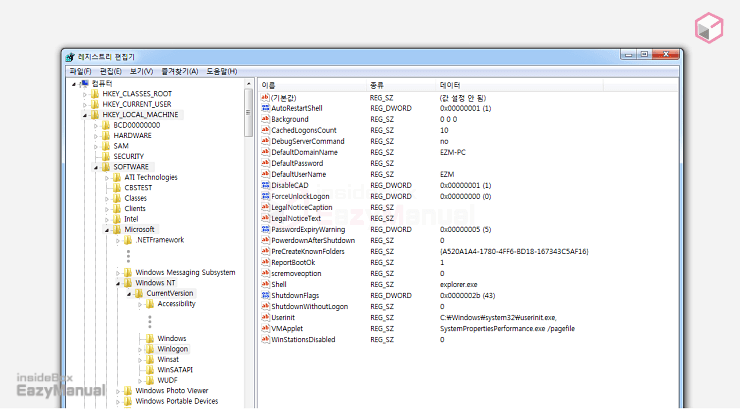Collapse the CurrentVersion key arrow
740x410 pixels.
point(129,293)
